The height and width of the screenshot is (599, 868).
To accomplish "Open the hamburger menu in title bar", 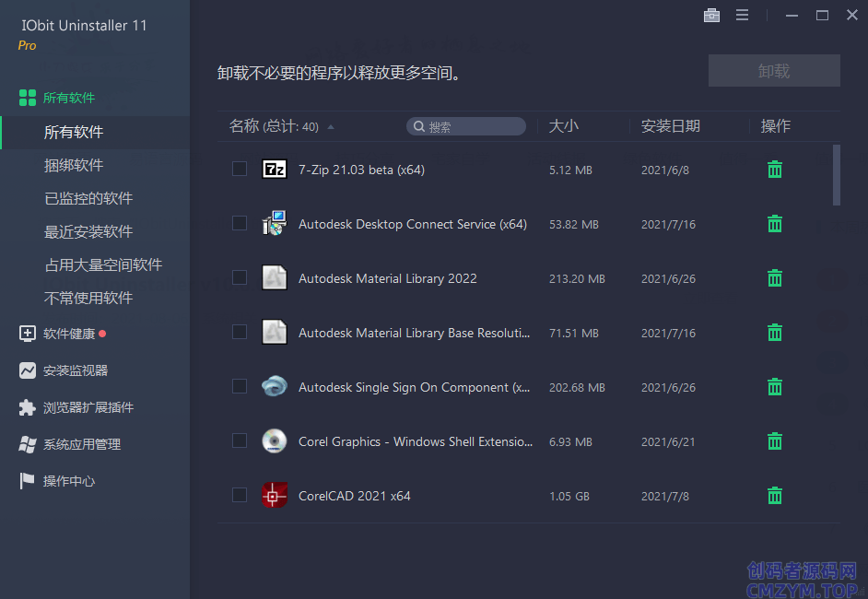I will [742, 16].
